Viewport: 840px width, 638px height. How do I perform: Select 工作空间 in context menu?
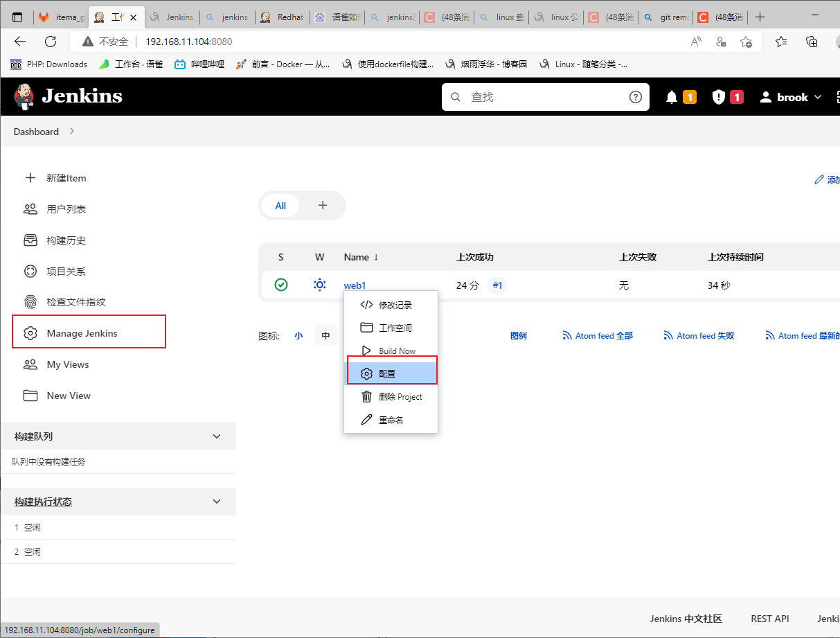[x=391, y=328]
